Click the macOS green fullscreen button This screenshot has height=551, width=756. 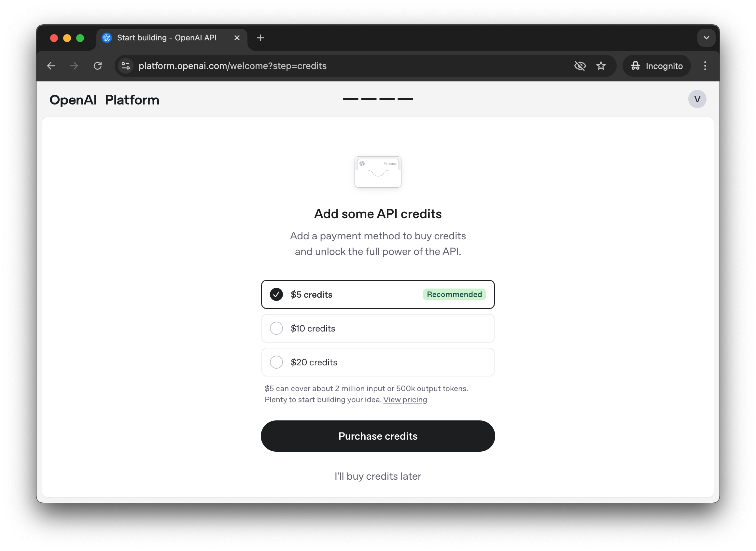point(80,38)
